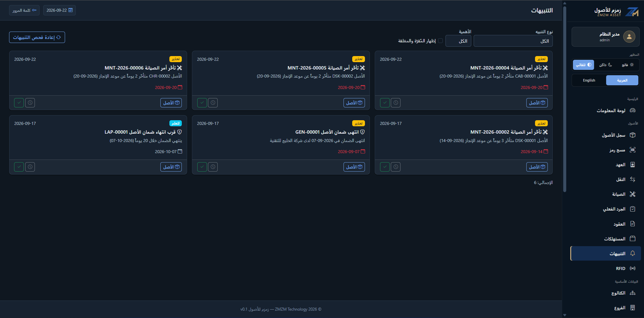This screenshot has width=644, height=318.
Task: Switch the theme to light mode
Action: [x=628, y=65]
